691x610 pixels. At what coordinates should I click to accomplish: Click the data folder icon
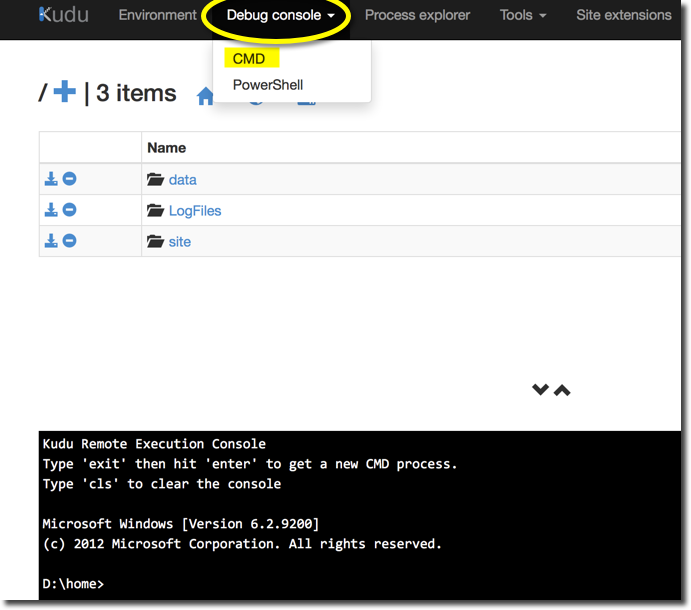pos(155,179)
